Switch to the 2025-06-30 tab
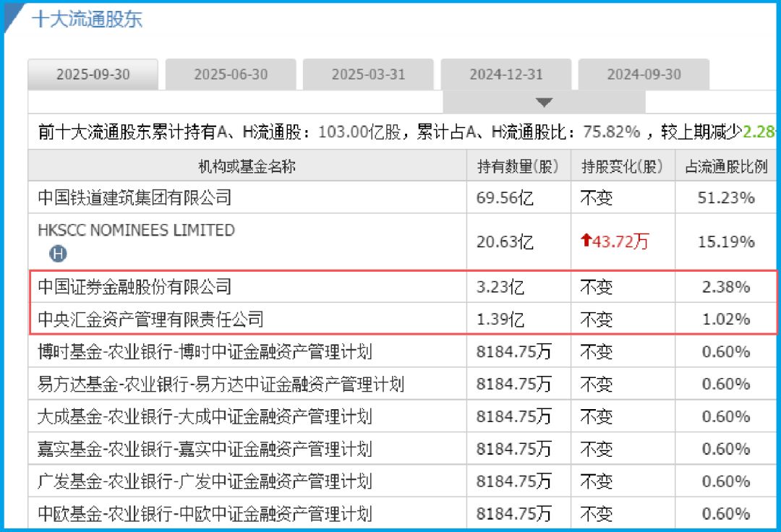 point(231,74)
